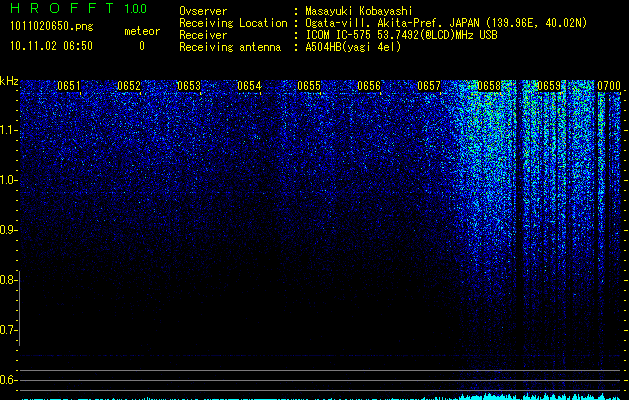Select the filename 1011020650.png
Screen dimensions: 629x400
52,27
